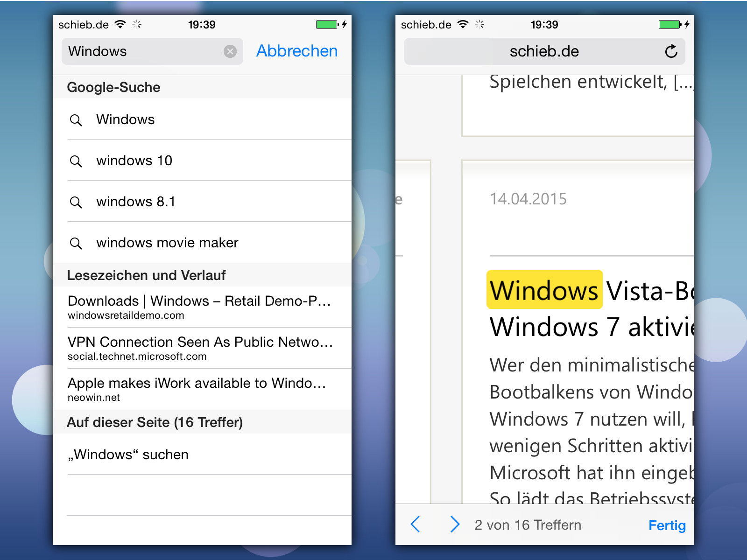Tap 19:39 clock in right status bar
The width and height of the screenshot is (747, 560).
(x=544, y=25)
